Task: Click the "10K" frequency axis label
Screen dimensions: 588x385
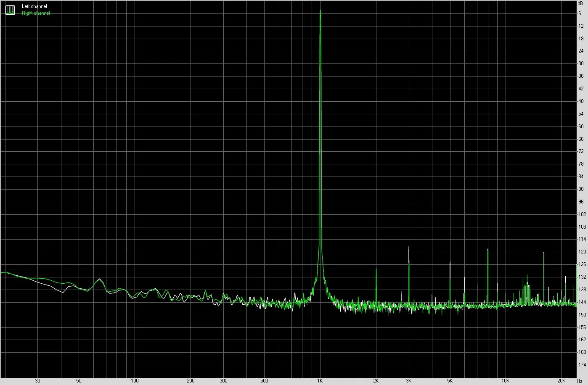Action: [x=506, y=381]
